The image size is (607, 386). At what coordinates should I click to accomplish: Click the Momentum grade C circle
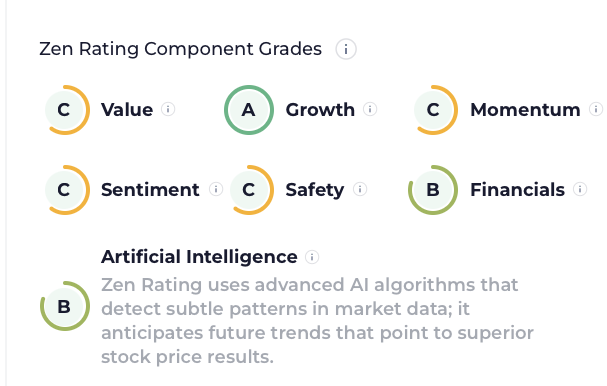[x=433, y=110]
